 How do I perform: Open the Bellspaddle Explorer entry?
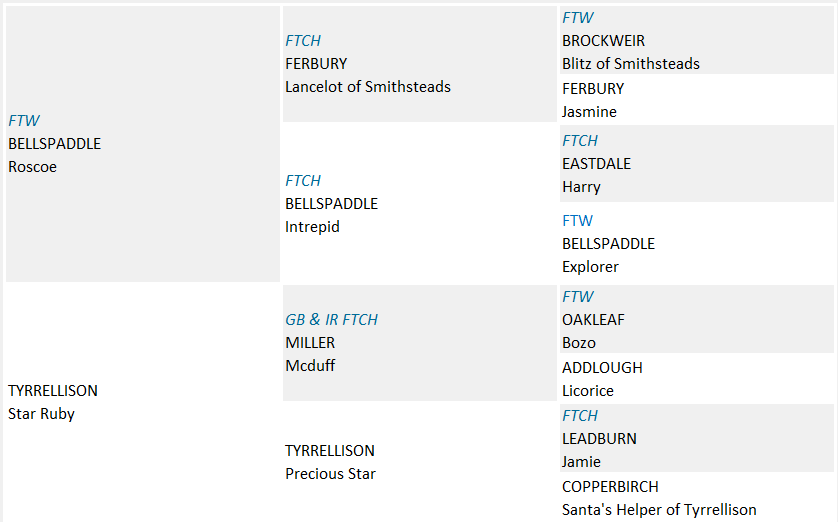pyautogui.click(x=608, y=255)
